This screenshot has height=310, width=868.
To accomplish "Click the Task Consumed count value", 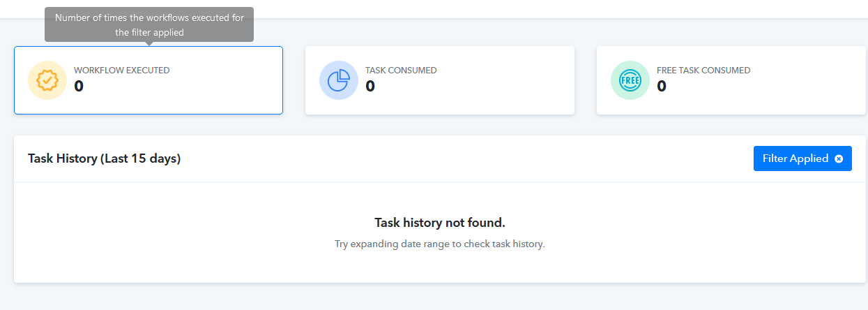I will tap(370, 87).
